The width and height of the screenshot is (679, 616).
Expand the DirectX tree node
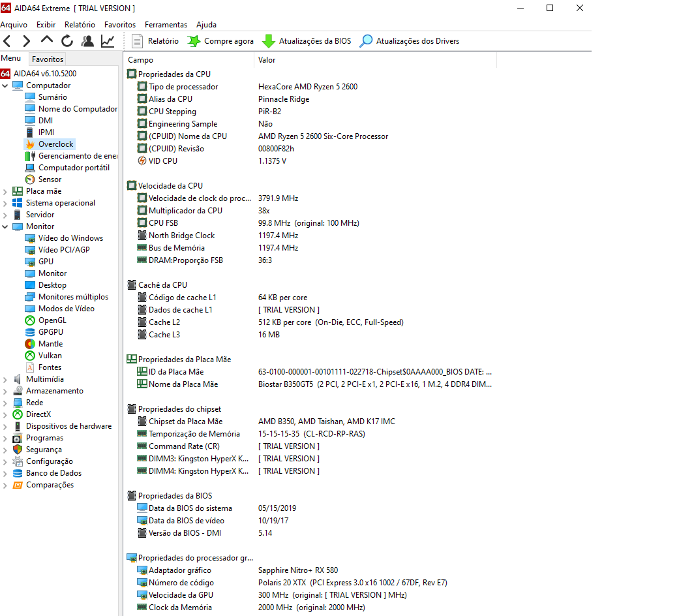point(5,414)
